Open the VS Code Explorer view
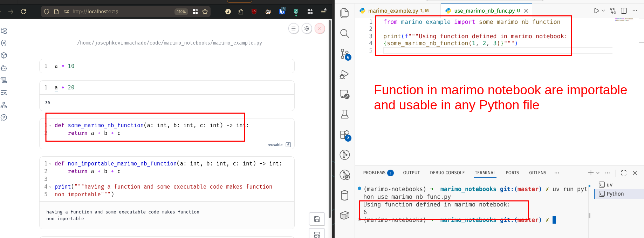The height and width of the screenshot is (238, 644). pyautogui.click(x=345, y=13)
